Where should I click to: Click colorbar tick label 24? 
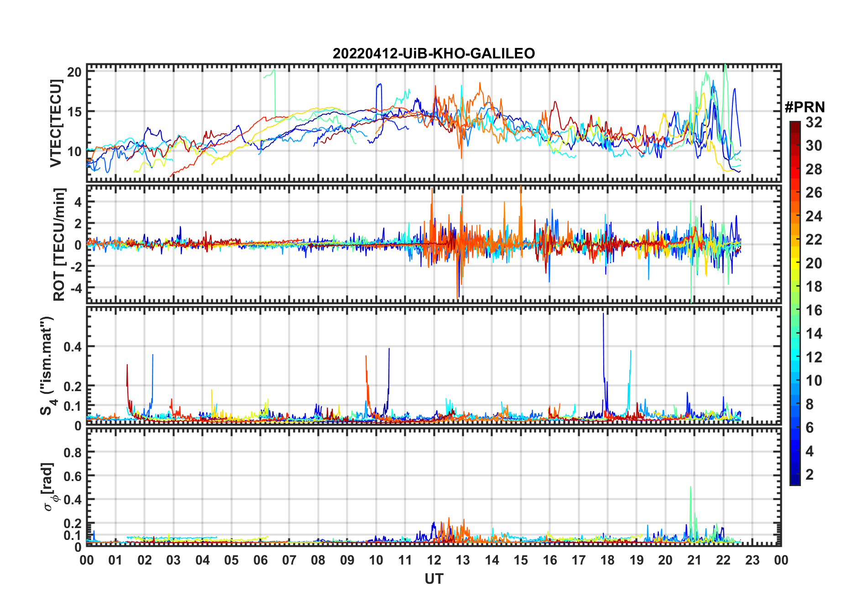point(814,216)
